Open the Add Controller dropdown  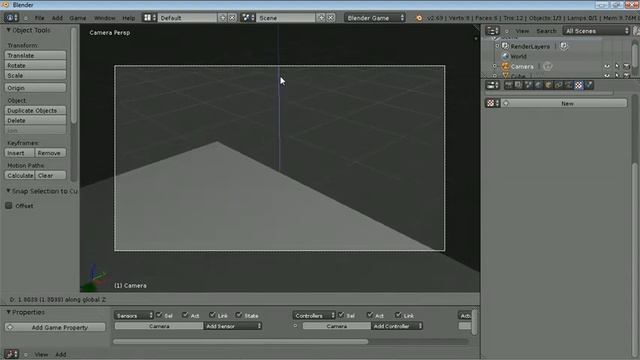point(397,326)
